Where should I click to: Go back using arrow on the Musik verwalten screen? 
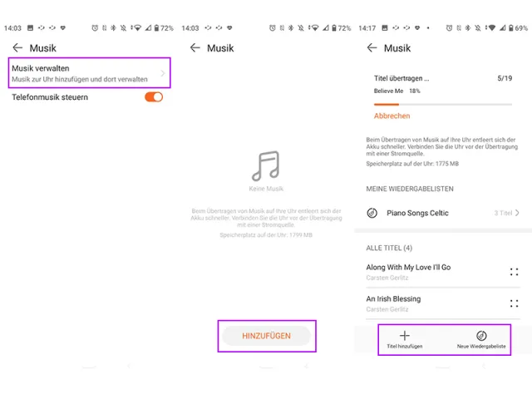tap(17, 48)
